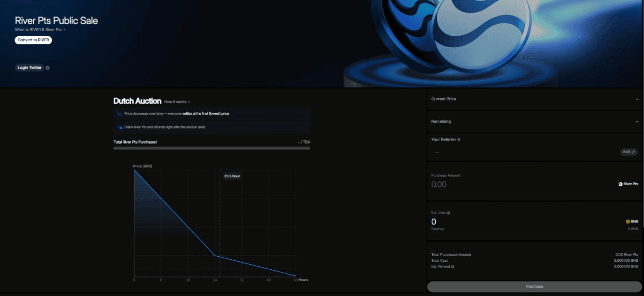644x296 pixels.
Task: Click the yellow BNB coin icon
Action: pyautogui.click(x=627, y=221)
